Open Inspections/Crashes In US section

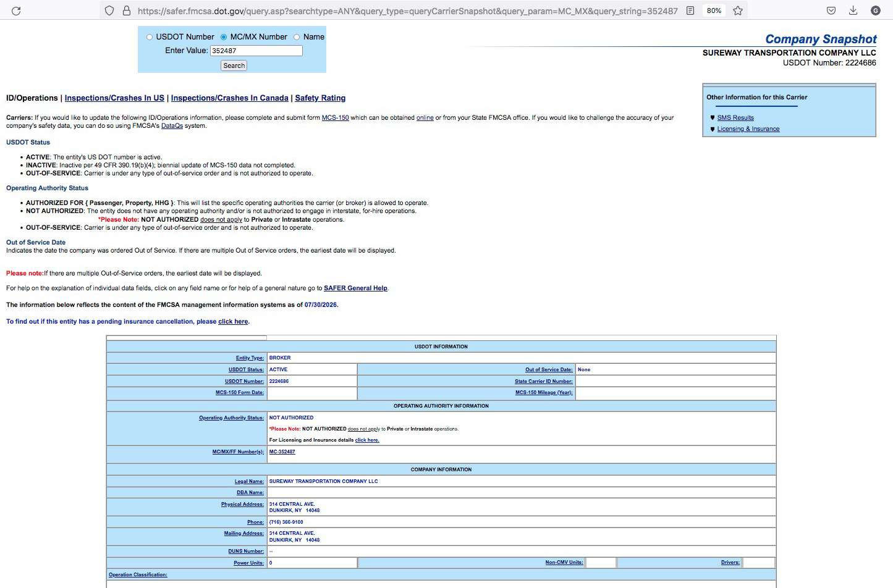coord(114,98)
